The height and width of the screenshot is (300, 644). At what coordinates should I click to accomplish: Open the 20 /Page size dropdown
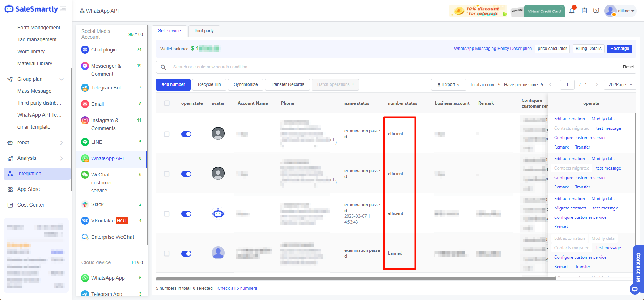620,85
